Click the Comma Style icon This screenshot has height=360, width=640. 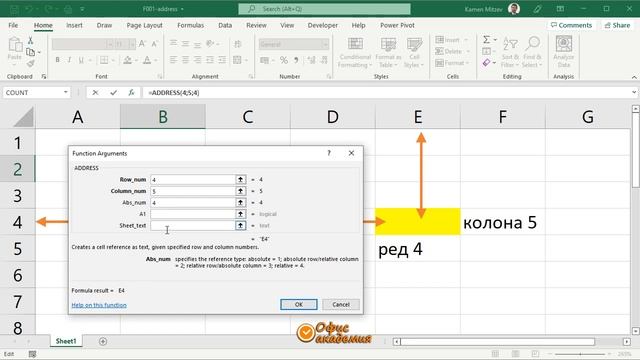pos(296,60)
